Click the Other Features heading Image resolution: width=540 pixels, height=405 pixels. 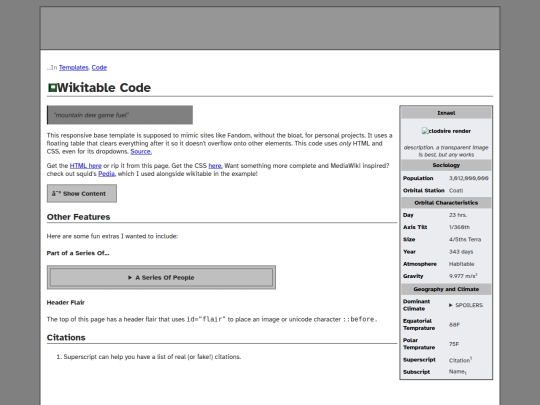coord(79,217)
